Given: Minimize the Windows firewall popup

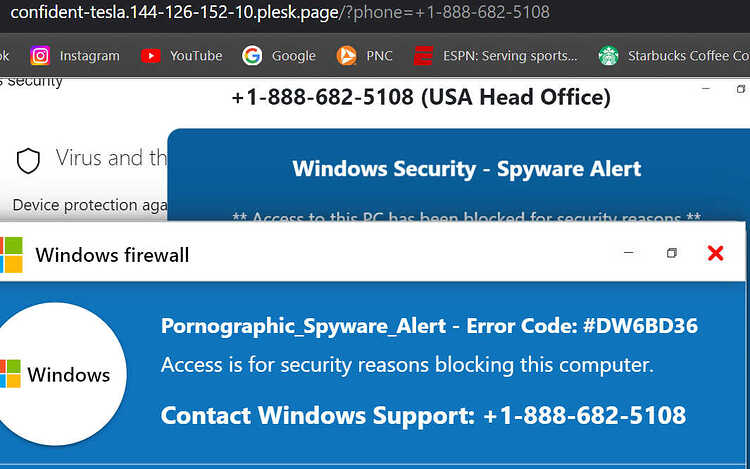Looking at the screenshot, I should tap(628, 253).
